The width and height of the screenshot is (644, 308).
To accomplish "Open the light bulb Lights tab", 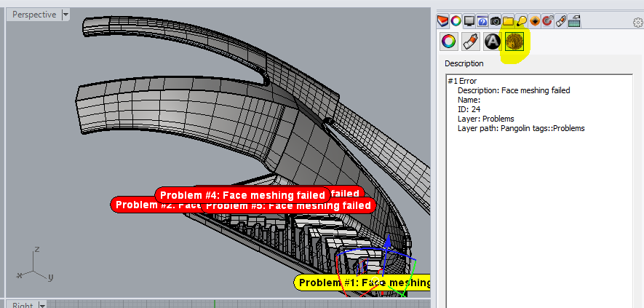I will [x=522, y=21].
